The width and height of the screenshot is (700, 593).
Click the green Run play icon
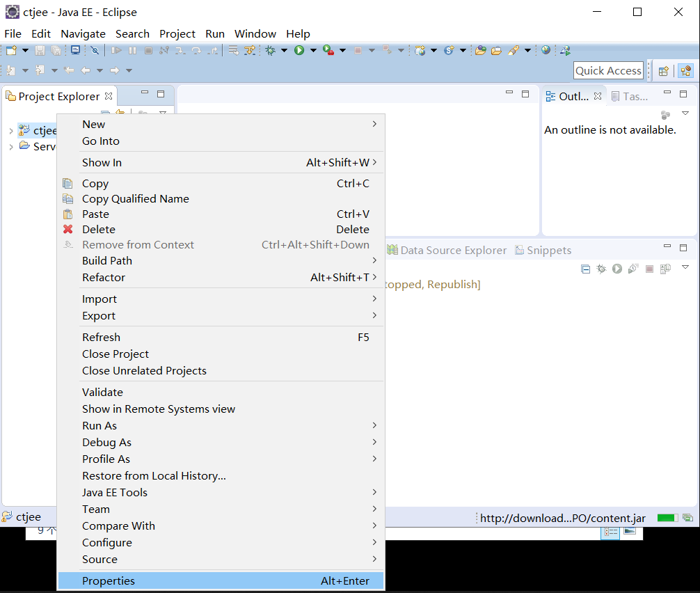[x=299, y=50]
